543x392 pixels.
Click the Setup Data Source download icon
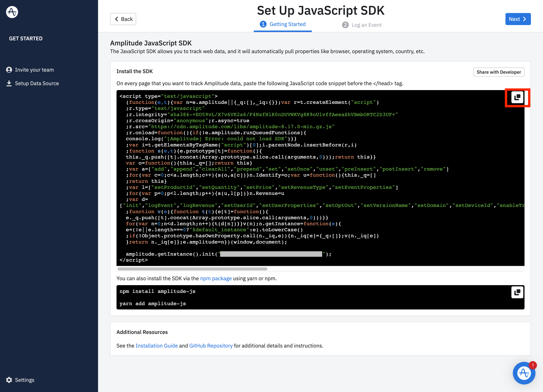[9, 83]
